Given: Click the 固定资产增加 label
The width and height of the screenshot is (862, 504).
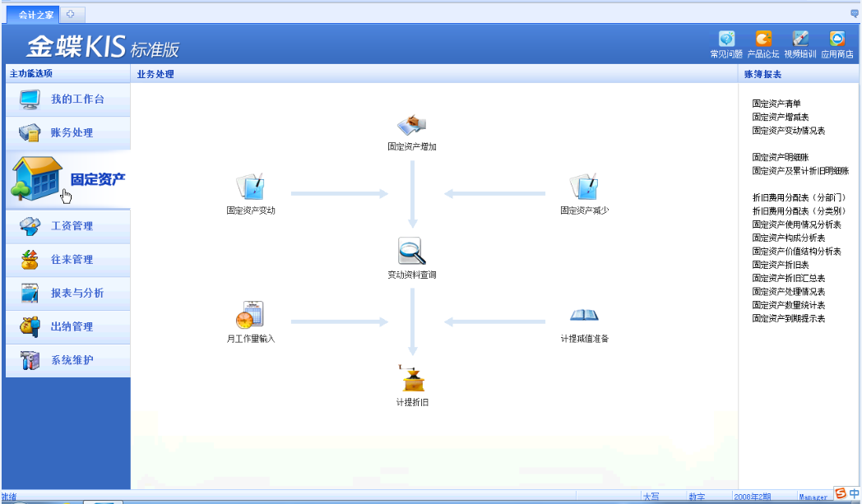Looking at the screenshot, I should (x=412, y=146).
